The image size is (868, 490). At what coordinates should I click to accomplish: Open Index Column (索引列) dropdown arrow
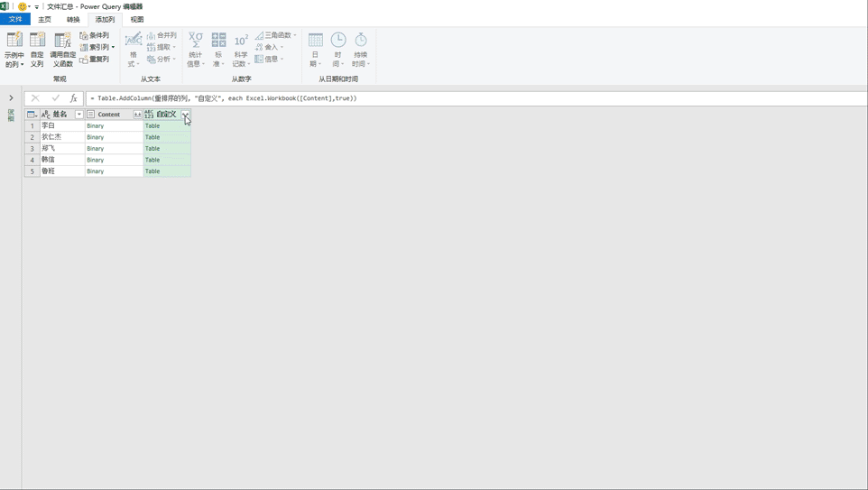pyautogui.click(x=113, y=48)
